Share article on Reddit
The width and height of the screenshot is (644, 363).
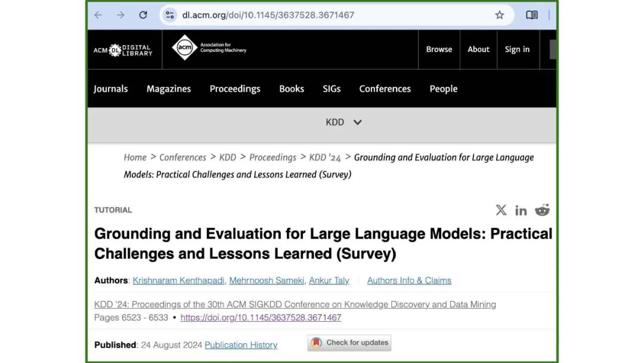[542, 210]
